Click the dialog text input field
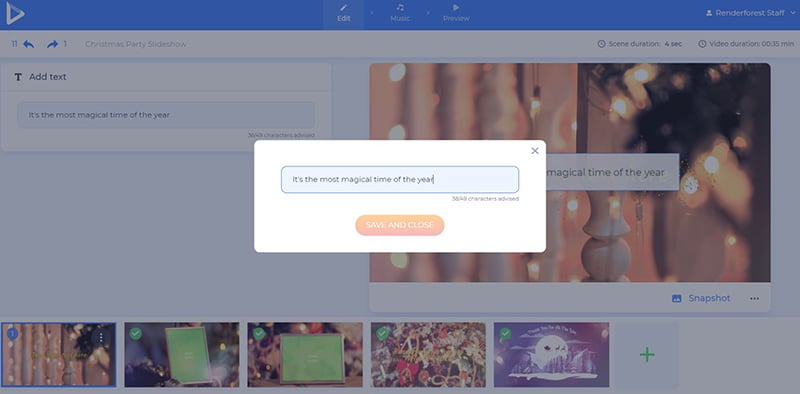Screen dimensions: 800x394 click(400, 180)
